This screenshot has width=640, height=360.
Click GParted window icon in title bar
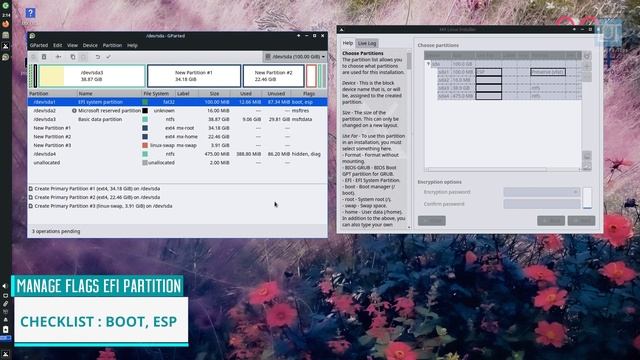point(32,36)
